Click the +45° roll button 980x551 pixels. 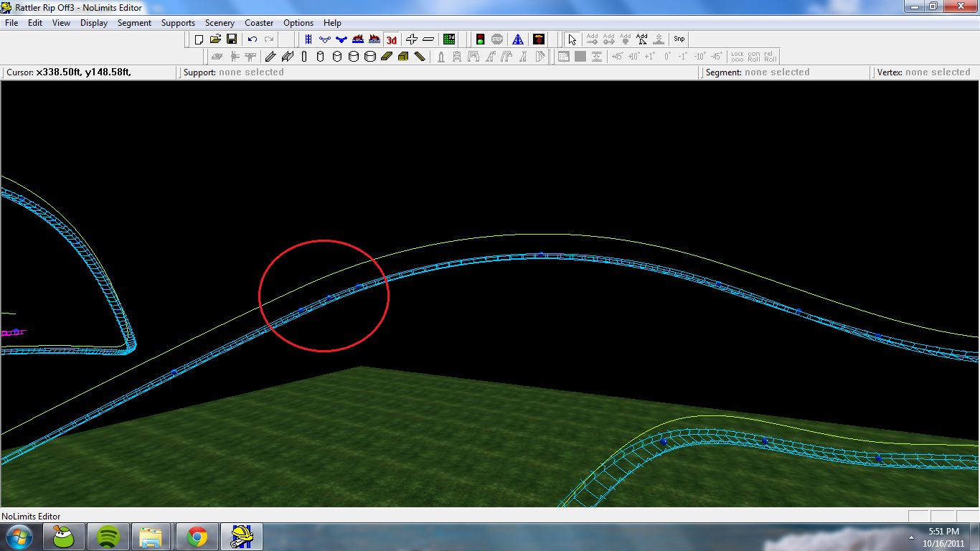click(617, 56)
